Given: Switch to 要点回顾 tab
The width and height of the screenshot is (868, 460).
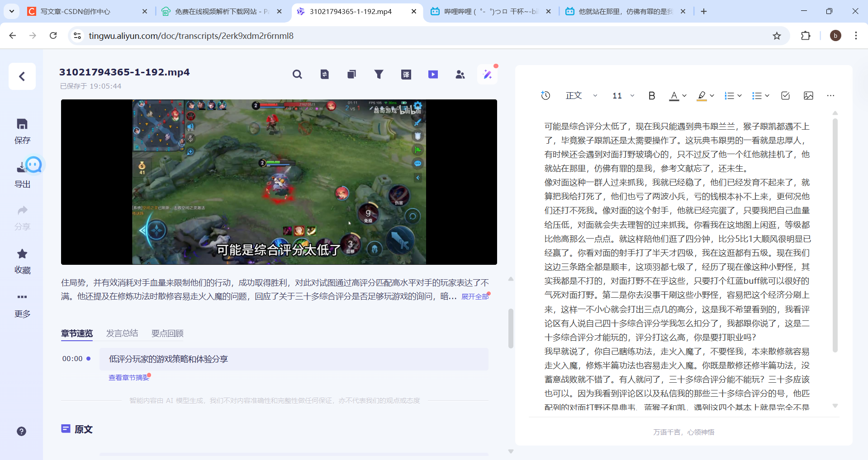Looking at the screenshot, I should pos(167,333).
